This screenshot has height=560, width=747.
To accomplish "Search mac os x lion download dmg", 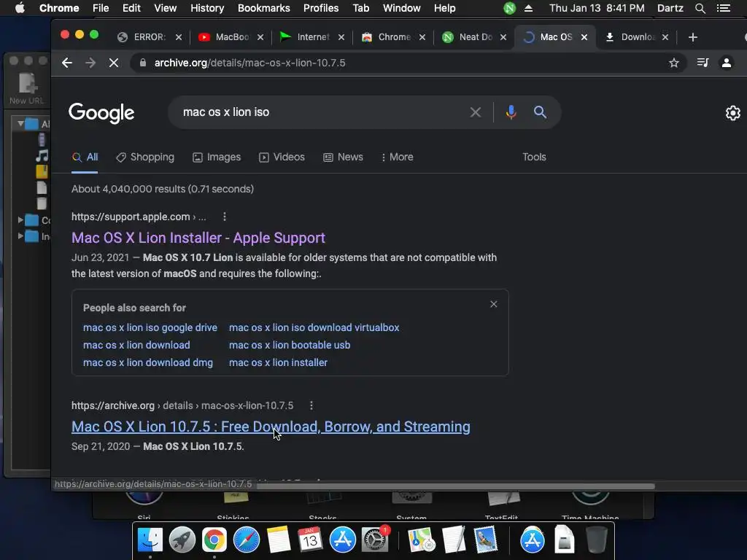I will pyautogui.click(x=147, y=362).
